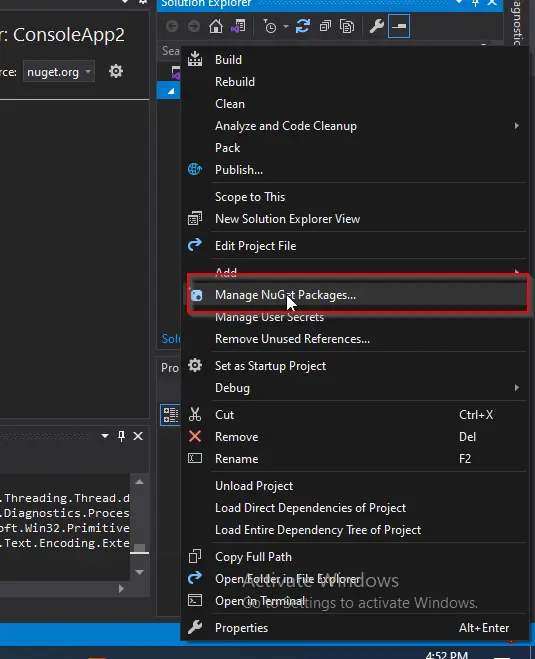Select Build from the context menu
The height and width of the screenshot is (659, 535).
pyautogui.click(x=356, y=60)
